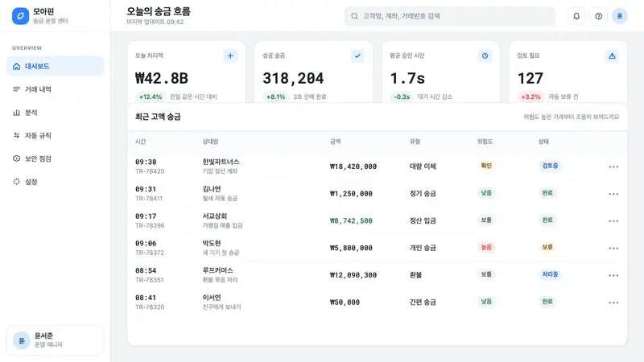The image size is (644, 362).
Task: Click the 윤서준 avatar in sidebar footer
Action: pyautogui.click(x=22, y=340)
